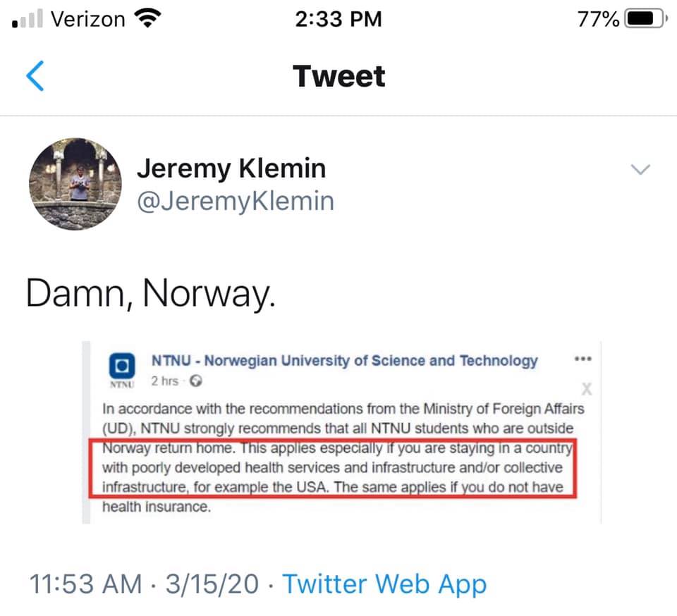Image resolution: width=677 pixels, height=616 pixels.
Task: Open the Twitter Web App source link
Action: click(x=384, y=584)
